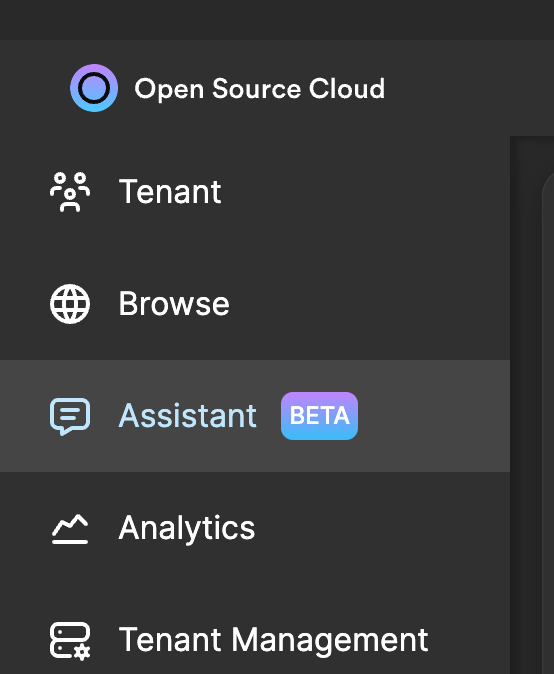Select the Assistant text label
The height and width of the screenshot is (674, 554).
pyautogui.click(x=188, y=416)
